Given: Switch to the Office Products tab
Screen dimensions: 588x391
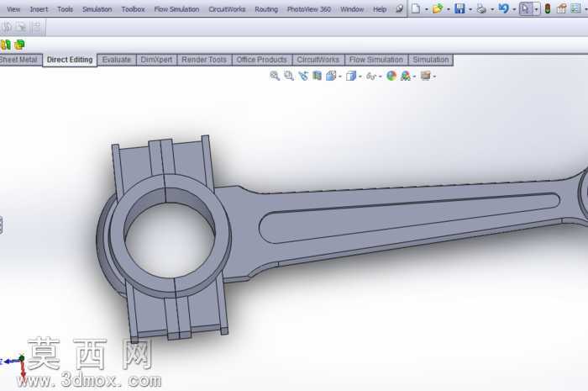Looking at the screenshot, I should click(261, 60).
